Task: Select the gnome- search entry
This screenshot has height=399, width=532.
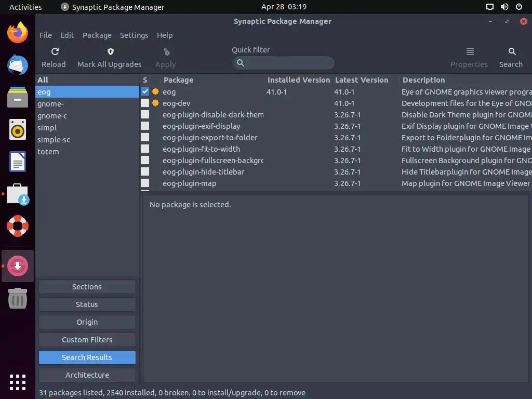Action: tap(87, 104)
